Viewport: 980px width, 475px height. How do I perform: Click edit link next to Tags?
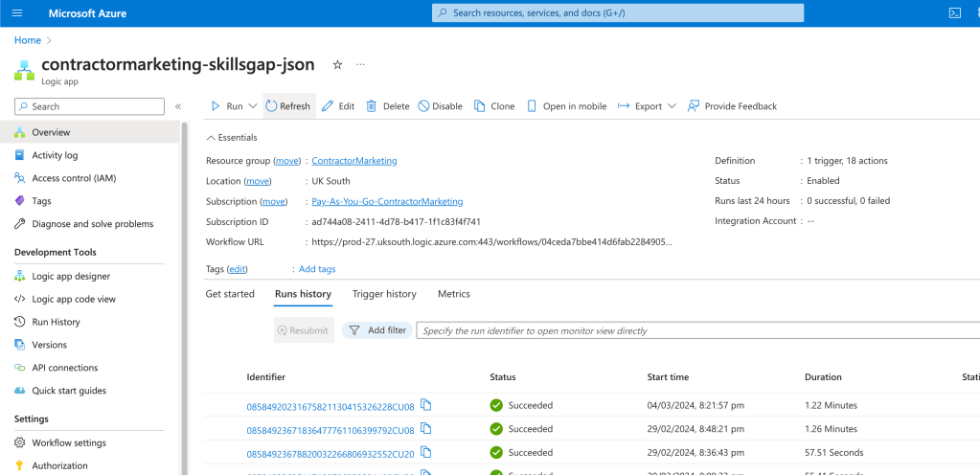238,269
